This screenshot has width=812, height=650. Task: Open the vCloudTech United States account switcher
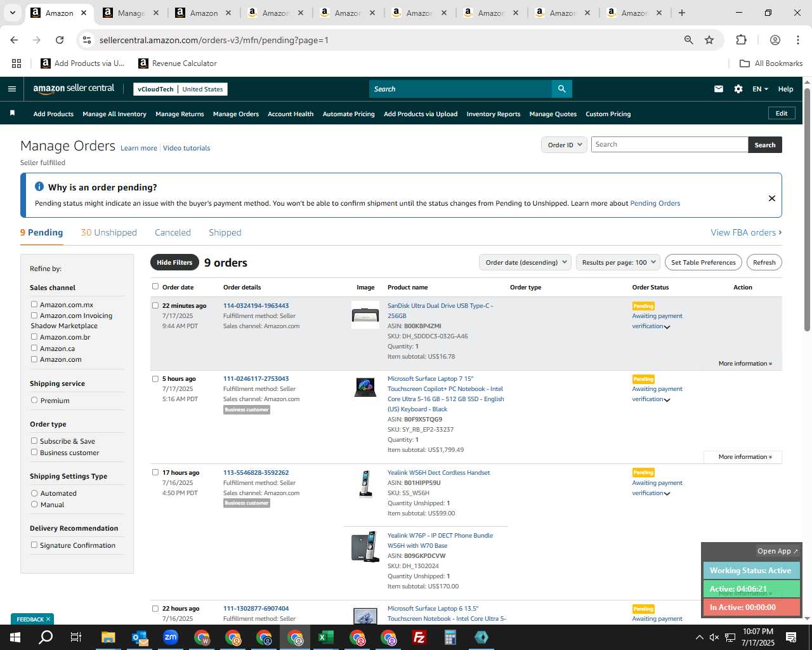click(180, 89)
